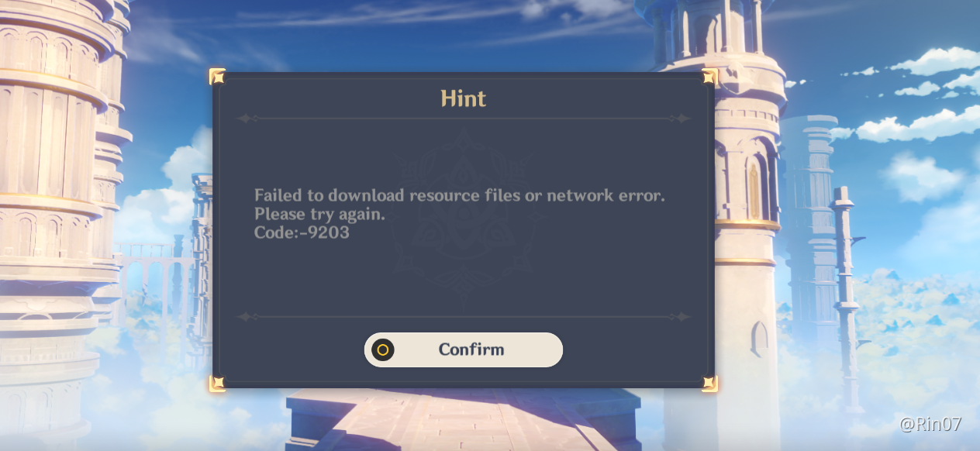Select the Hint dialog title
Image resolution: width=980 pixels, height=451 pixels.
pyautogui.click(x=464, y=98)
